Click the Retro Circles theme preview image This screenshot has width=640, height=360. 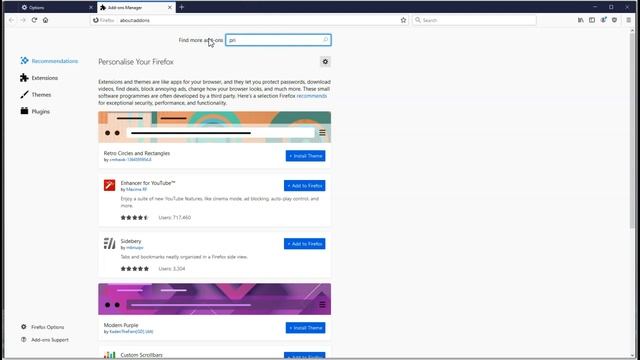tap(215, 127)
